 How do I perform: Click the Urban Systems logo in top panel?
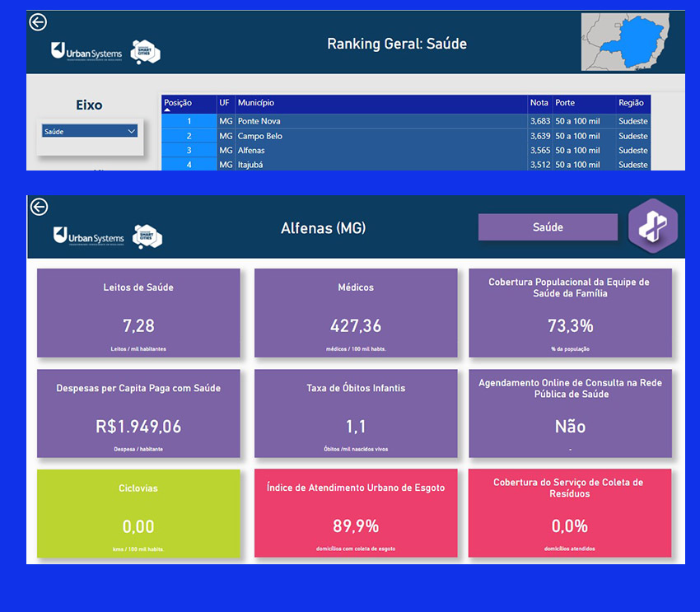click(x=86, y=51)
